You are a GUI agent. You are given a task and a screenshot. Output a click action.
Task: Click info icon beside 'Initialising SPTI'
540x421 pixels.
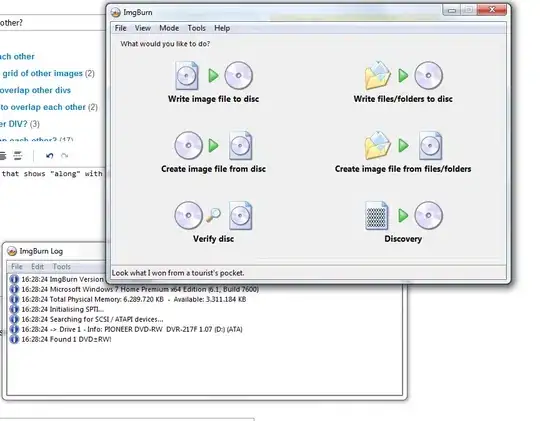[x=14, y=309]
